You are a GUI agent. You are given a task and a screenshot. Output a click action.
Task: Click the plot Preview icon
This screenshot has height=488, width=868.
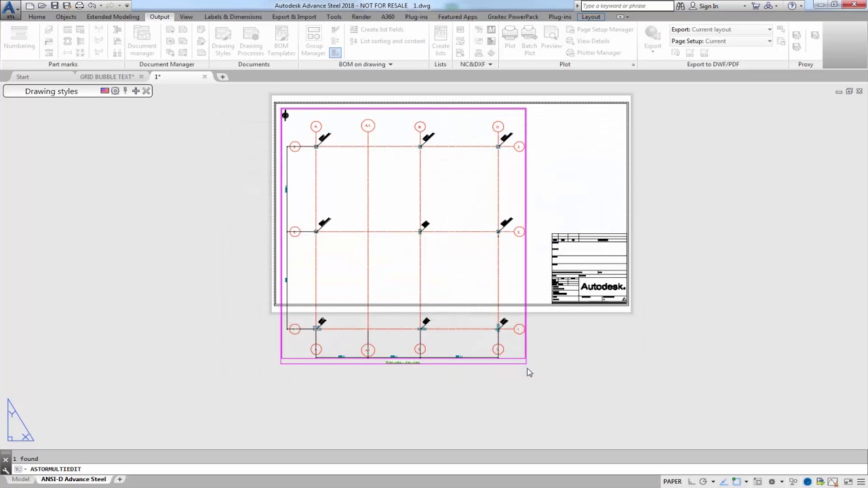point(551,38)
